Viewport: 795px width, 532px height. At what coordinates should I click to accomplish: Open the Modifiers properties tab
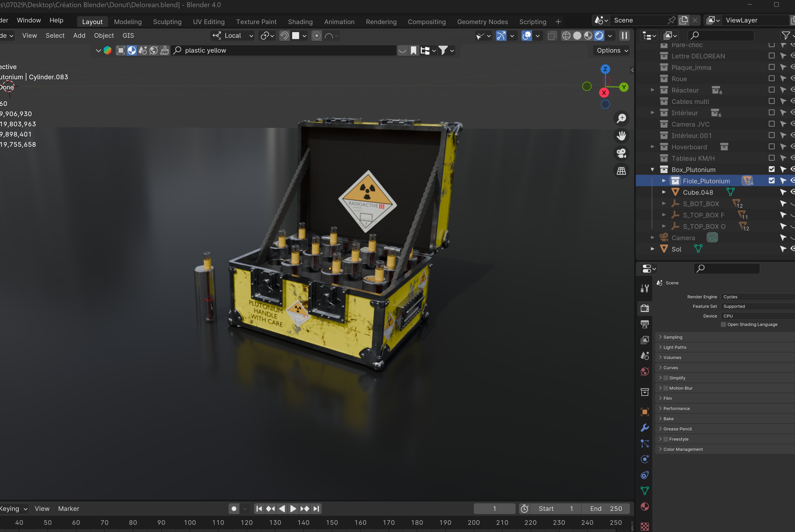point(644,427)
